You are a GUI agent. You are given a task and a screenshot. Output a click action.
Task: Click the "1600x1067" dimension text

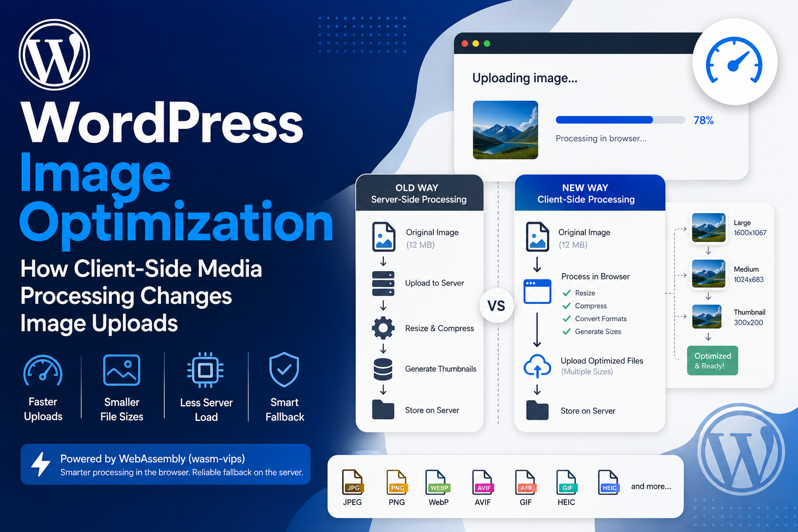pyautogui.click(x=750, y=233)
